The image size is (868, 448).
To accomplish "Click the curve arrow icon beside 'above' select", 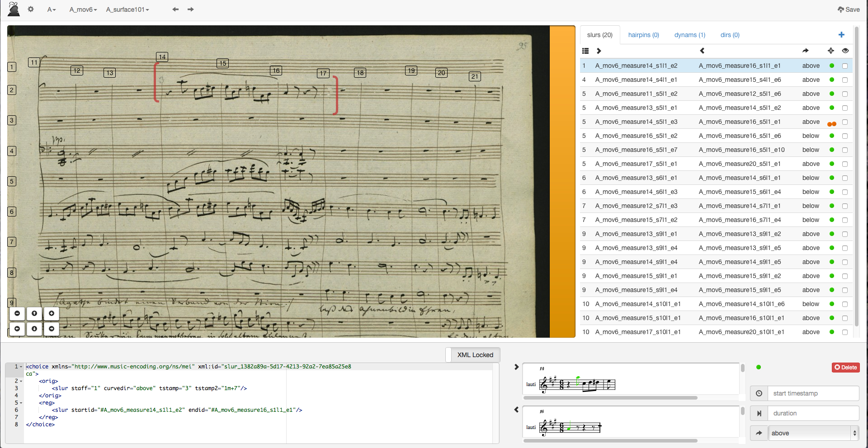I will coord(759,433).
